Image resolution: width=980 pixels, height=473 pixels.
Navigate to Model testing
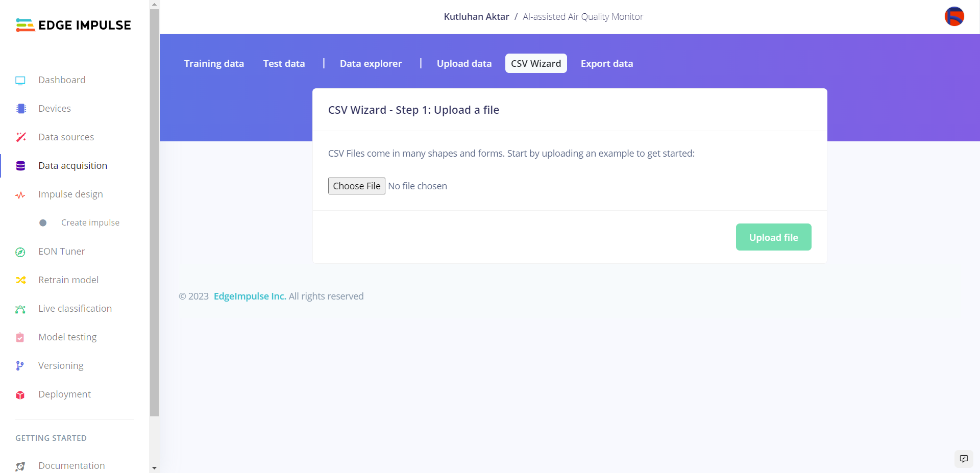tap(67, 337)
